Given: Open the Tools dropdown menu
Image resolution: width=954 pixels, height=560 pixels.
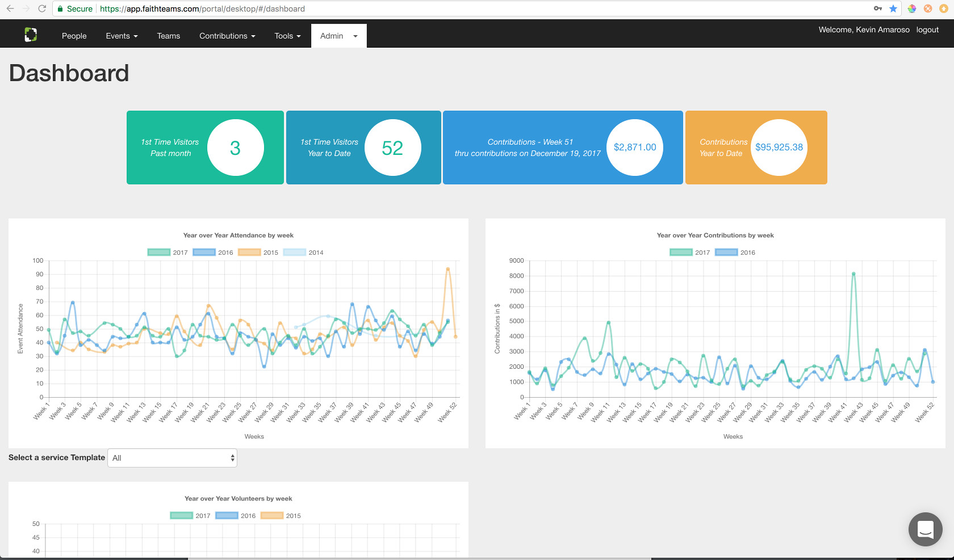Looking at the screenshot, I should click(287, 36).
